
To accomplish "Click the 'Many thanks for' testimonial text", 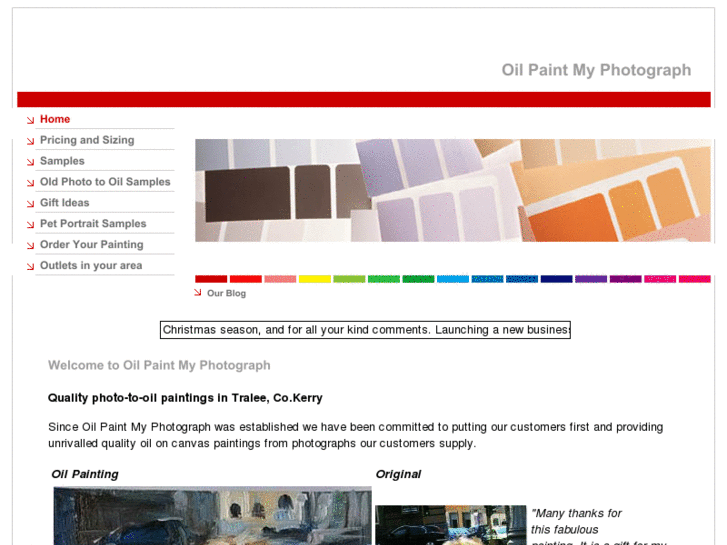I will tap(576, 513).
